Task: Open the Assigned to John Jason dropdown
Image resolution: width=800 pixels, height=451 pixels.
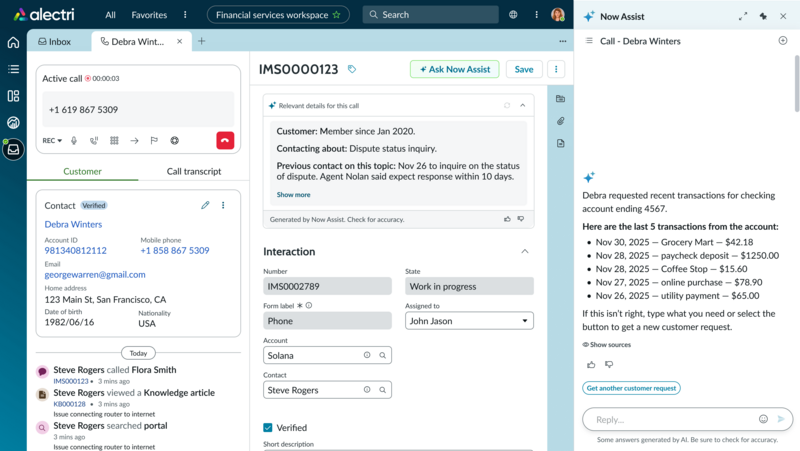Action: point(469,321)
